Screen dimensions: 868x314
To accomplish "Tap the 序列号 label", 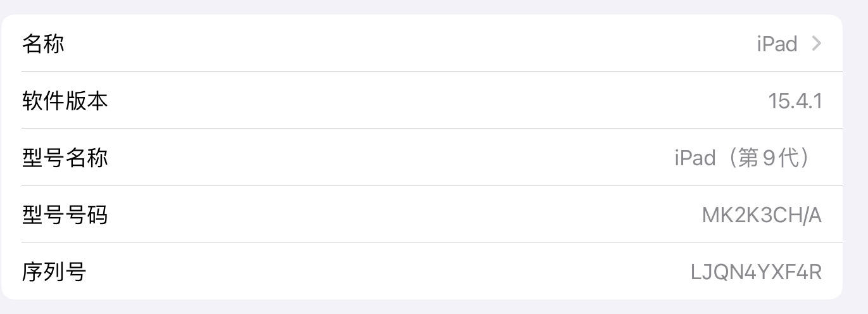I will (x=54, y=272).
